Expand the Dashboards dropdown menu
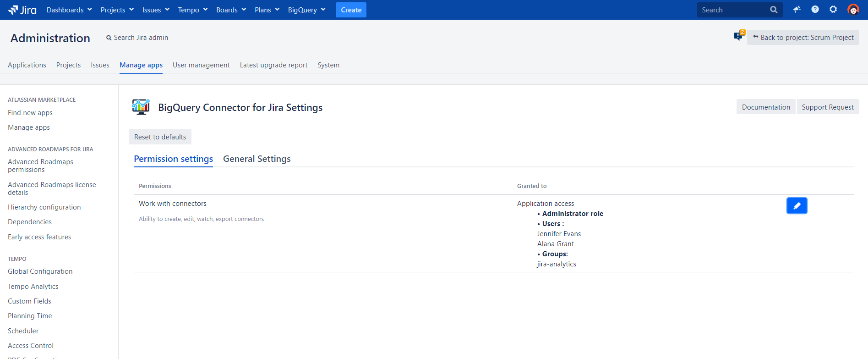This screenshot has width=868, height=359. [69, 10]
